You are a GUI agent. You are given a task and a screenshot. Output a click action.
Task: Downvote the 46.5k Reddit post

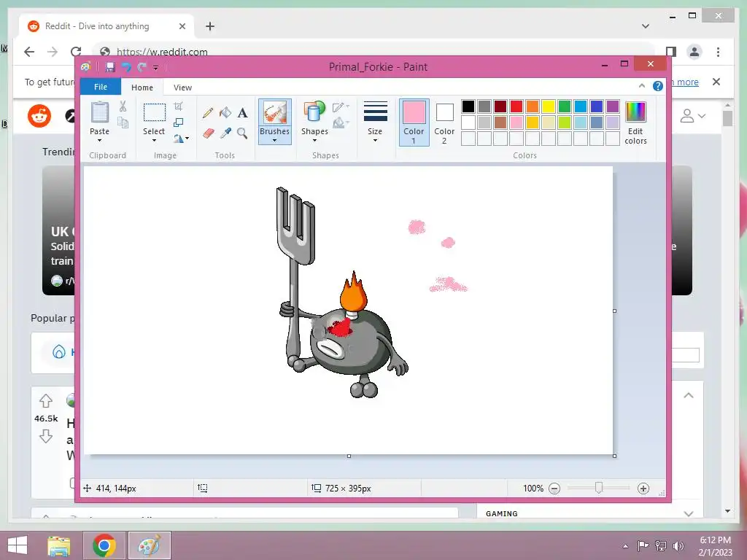pyautogui.click(x=46, y=436)
